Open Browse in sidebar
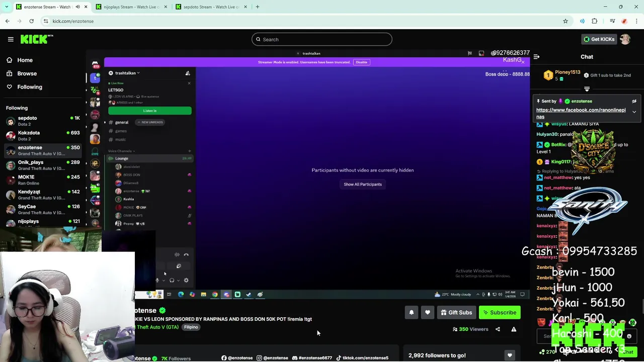The height and width of the screenshot is (362, 644). pos(43,73)
